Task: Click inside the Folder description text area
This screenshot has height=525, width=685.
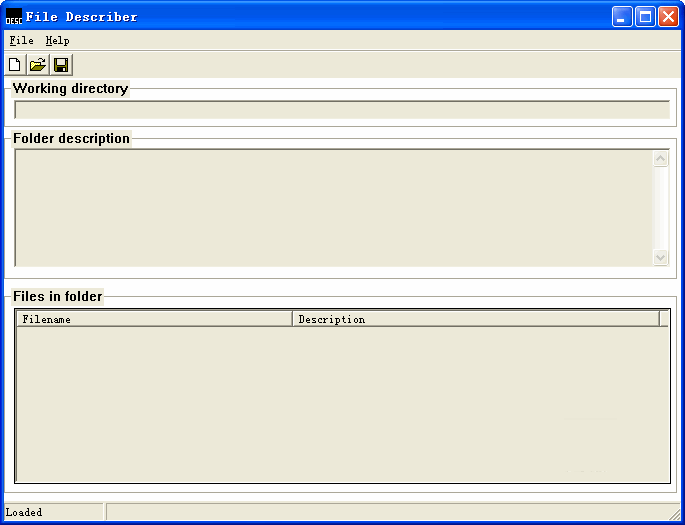Action: (334, 208)
